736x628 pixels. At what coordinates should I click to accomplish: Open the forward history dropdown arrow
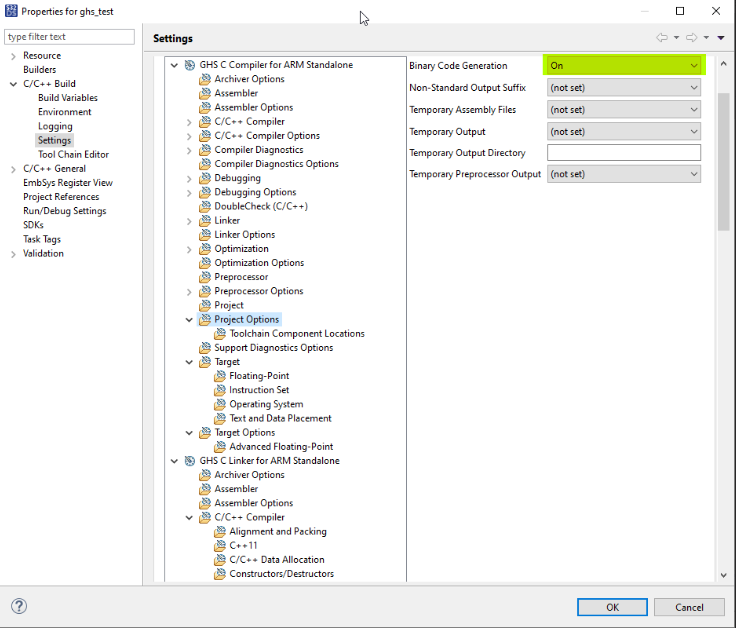(706, 38)
